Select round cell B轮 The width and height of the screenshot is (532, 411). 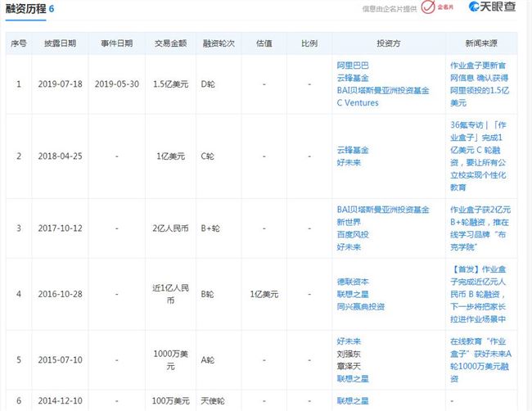coord(207,294)
